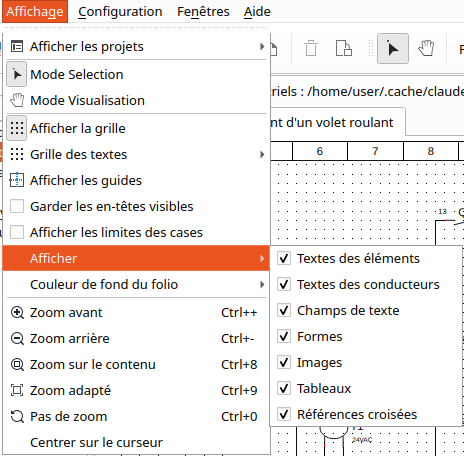This screenshot has height=456, width=464.
Task: Toggle Garder les en-têtes visibles checkbox
Action: pyautogui.click(x=17, y=206)
